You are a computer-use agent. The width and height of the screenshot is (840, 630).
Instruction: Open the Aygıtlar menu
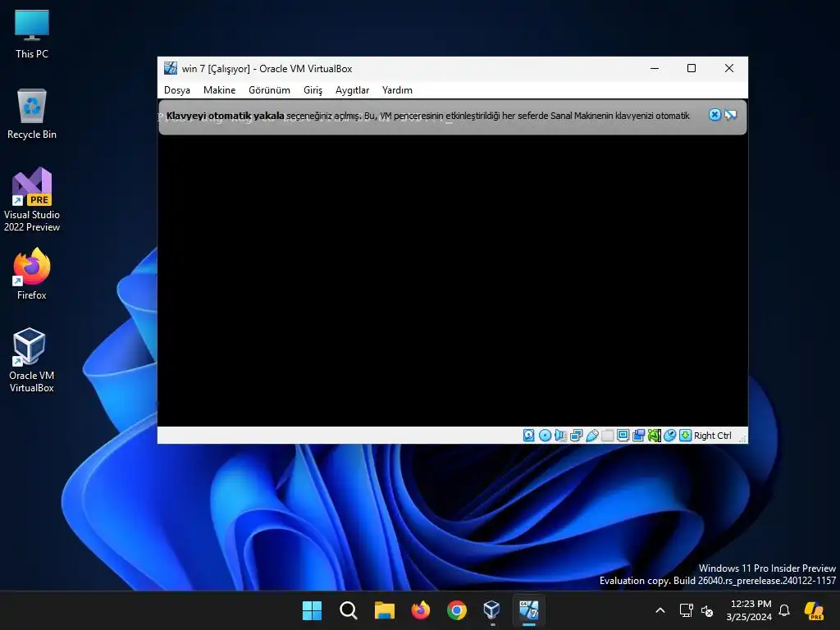(x=353, y=90)
